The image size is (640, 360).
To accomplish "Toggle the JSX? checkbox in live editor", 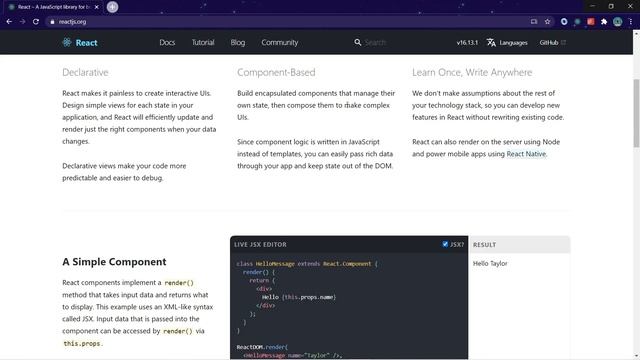I will (x=445, y=244).
